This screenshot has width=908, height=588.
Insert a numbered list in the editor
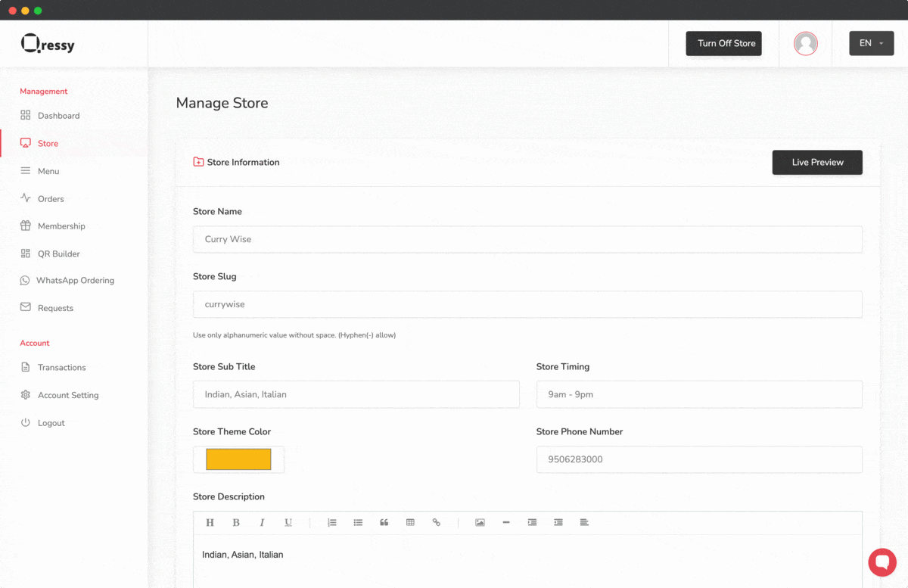pyautogui.click(x=332, y=522)
